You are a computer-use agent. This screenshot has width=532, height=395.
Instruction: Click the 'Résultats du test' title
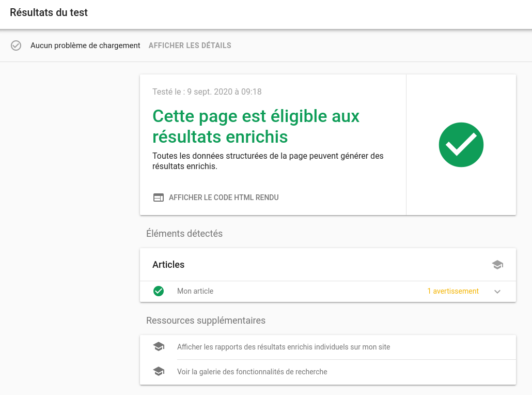(x=49, y=13)
